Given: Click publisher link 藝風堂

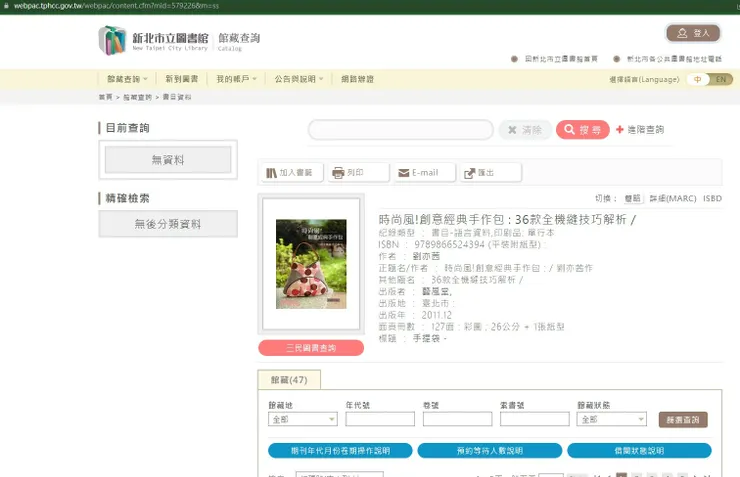Looking at the screenshot, I should (436, 292).
